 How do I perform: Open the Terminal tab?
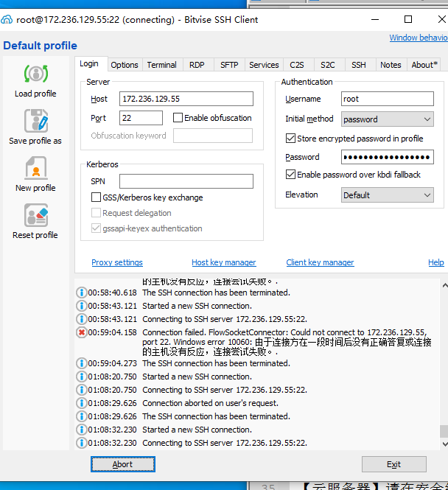coord(161,65)
